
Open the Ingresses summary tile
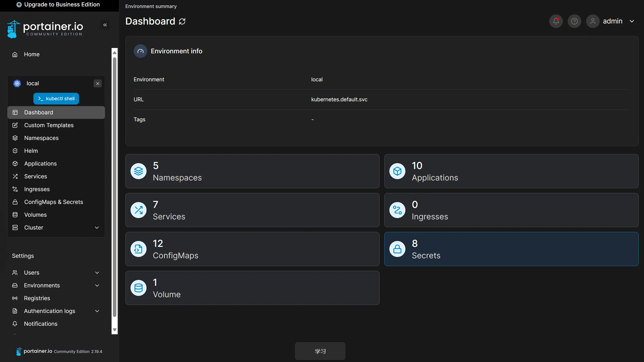coord(511,210)
